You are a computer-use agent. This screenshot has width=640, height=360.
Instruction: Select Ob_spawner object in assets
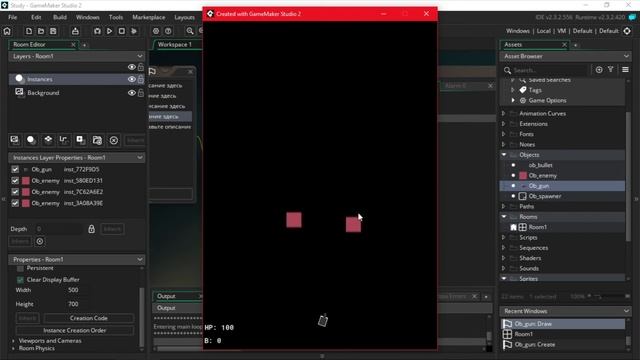pos(544,196)
